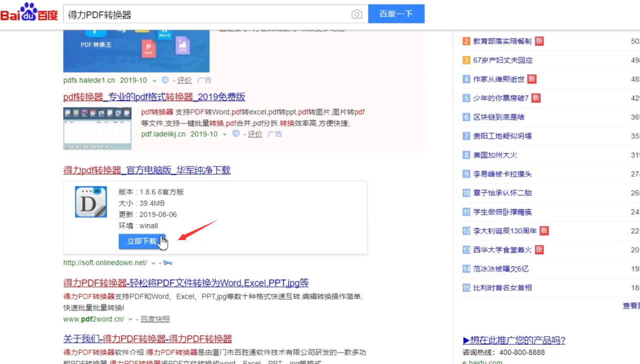Viewport: 640px width, 364px height.
Task: Open hot search 比利时首名女首相
Action: coord(502,288)
